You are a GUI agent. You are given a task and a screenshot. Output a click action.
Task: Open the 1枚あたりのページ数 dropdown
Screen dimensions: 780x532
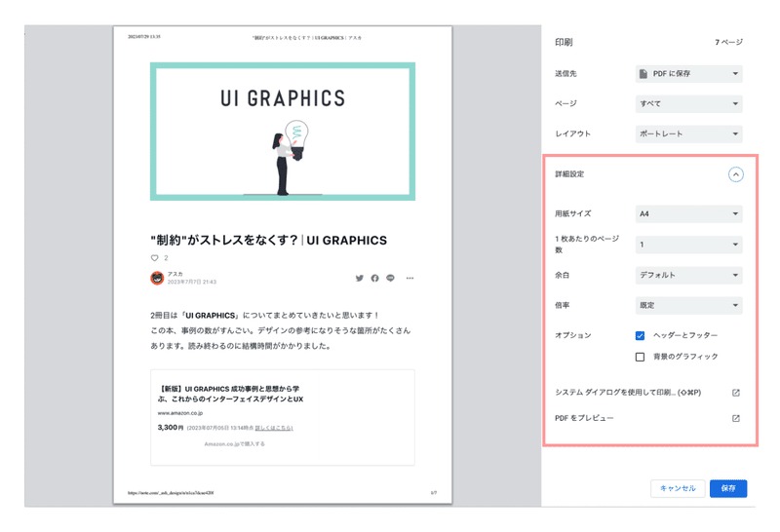point(688,245)
